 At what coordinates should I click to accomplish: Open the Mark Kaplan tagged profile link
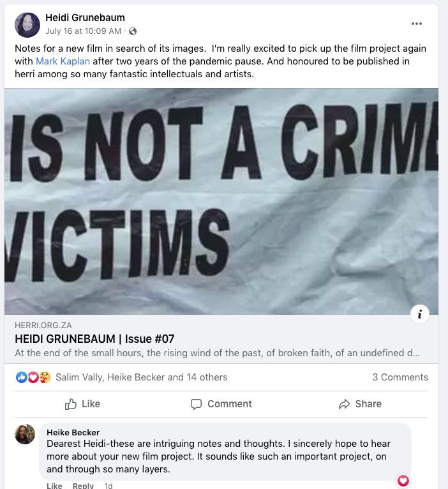63,61
